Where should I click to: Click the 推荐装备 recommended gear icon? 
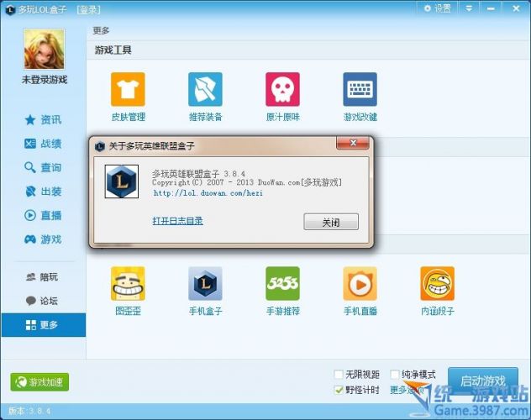click(205, 89)
